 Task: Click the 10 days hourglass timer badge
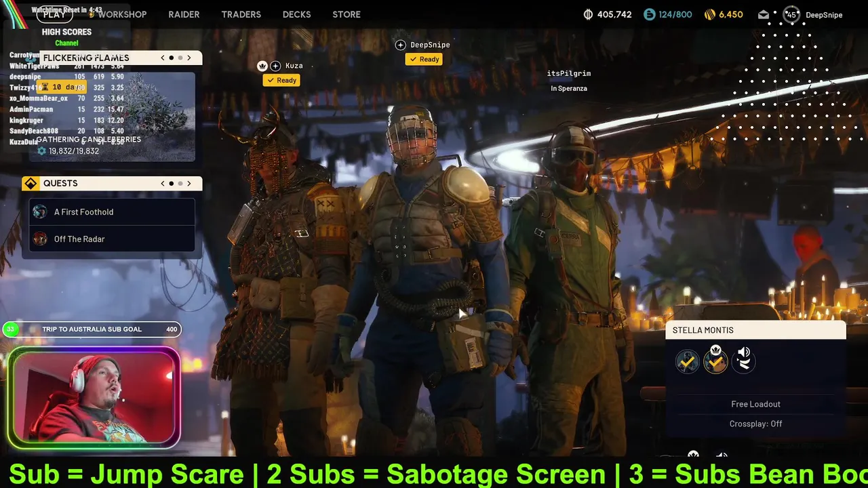coord(62,87)
